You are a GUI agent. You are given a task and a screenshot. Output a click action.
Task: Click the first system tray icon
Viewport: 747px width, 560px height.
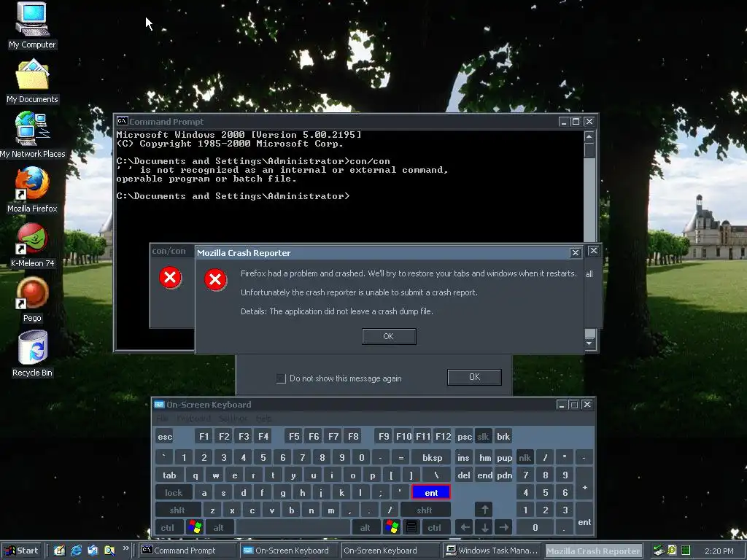click(x=659, y=551)
